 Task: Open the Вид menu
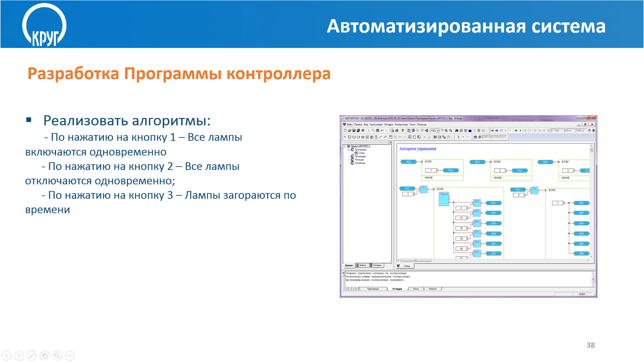(x=366, y=124)
